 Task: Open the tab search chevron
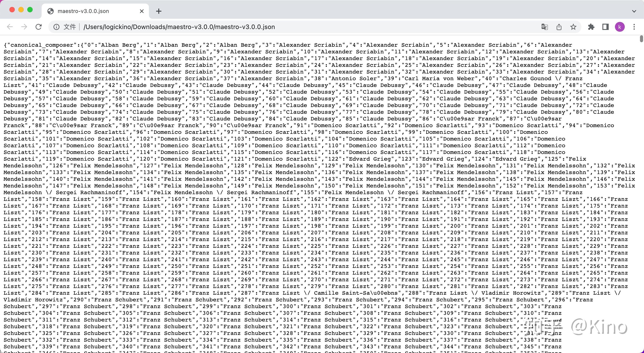(634, 11)
